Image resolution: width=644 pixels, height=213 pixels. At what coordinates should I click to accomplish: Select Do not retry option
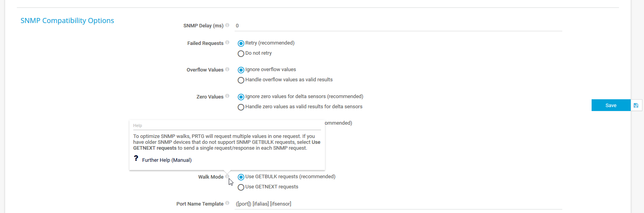(x=241, y=54)
